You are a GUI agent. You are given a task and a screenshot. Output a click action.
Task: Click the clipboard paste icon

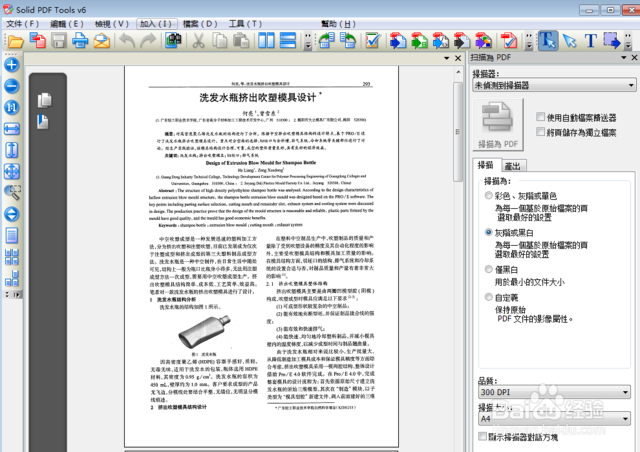pyautogui.click(x=241, y=41)
